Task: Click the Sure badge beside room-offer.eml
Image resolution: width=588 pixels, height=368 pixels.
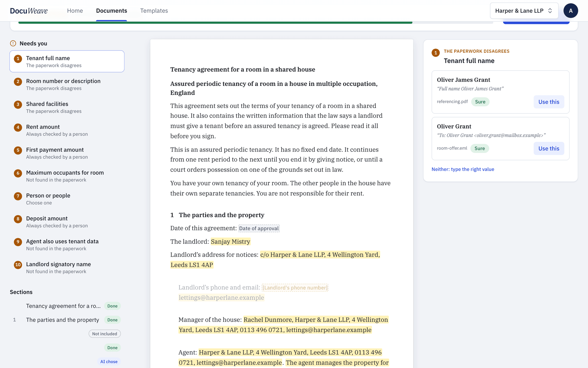Action: tap(480, 148)
